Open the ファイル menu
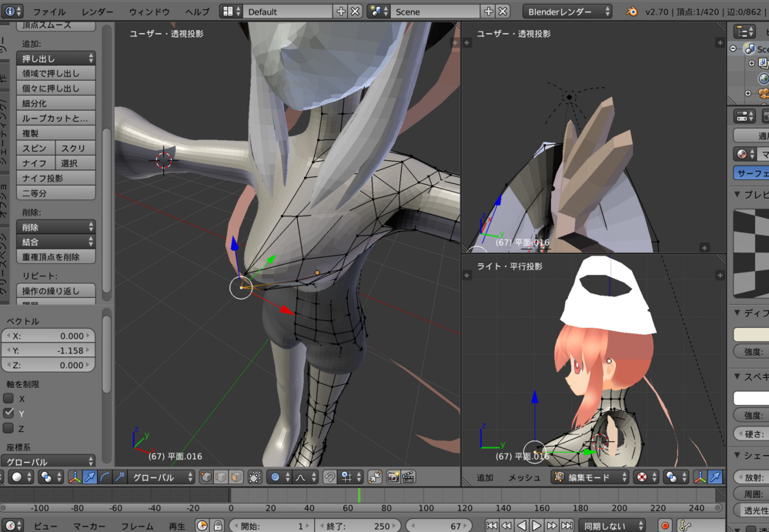 pos(49,12)
